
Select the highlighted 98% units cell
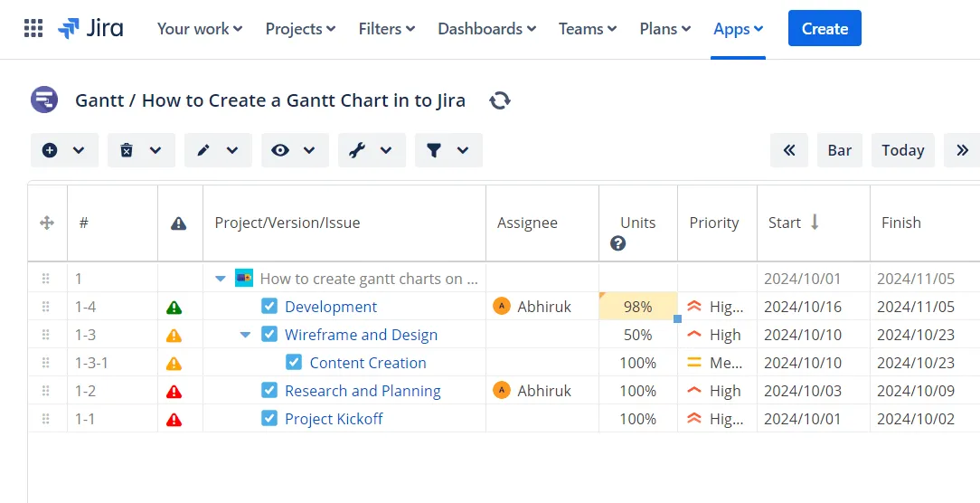638,307
